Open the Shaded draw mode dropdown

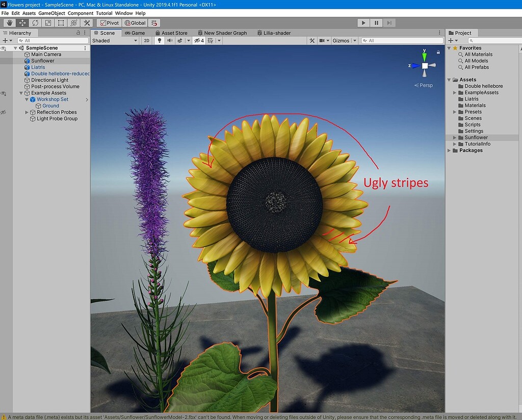[x=115, y=41]
